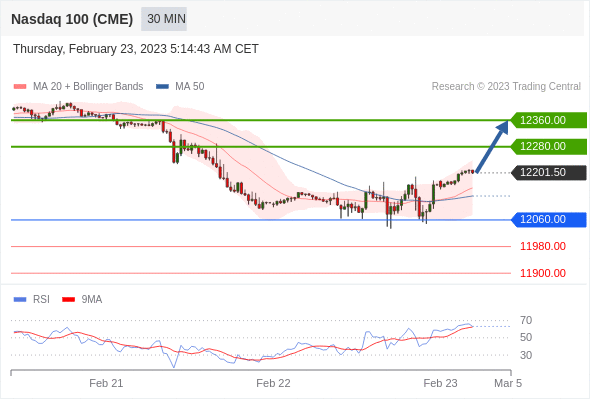Select the 9MA legend label

(92, 300)
